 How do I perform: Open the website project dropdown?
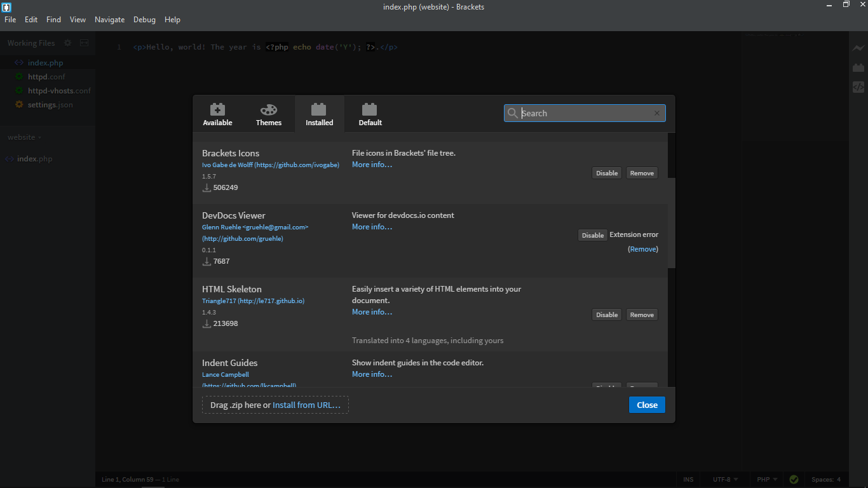pos(24,137)
